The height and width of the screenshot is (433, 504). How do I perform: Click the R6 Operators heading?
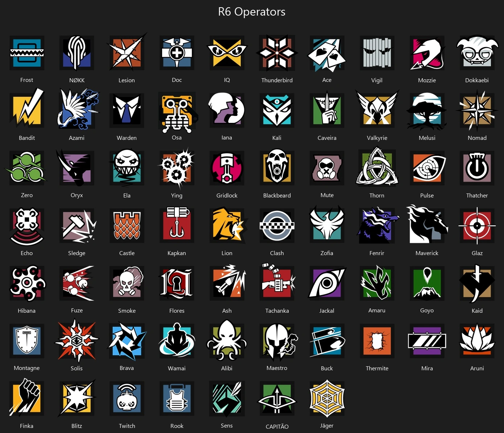tap(252, 12)
